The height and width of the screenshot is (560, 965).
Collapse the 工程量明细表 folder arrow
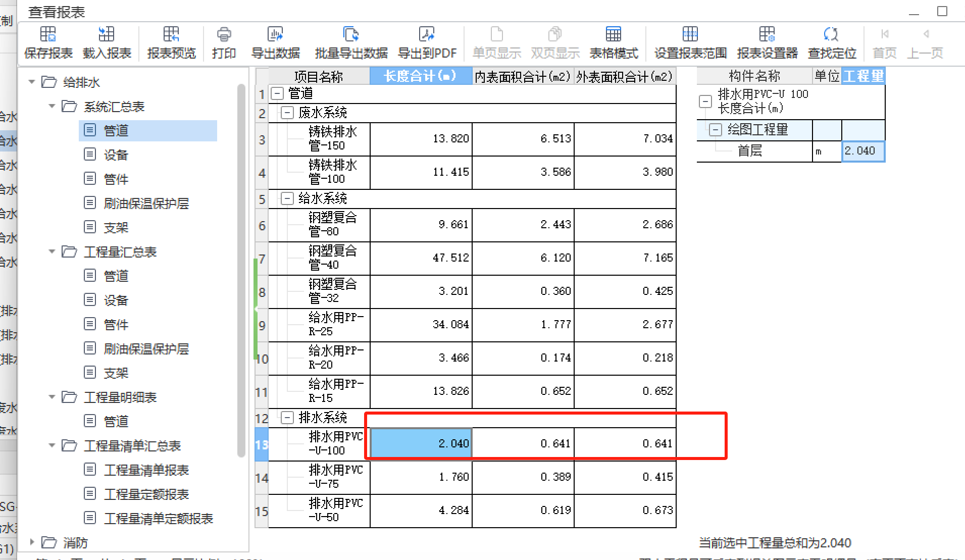[x=52, y=397]
